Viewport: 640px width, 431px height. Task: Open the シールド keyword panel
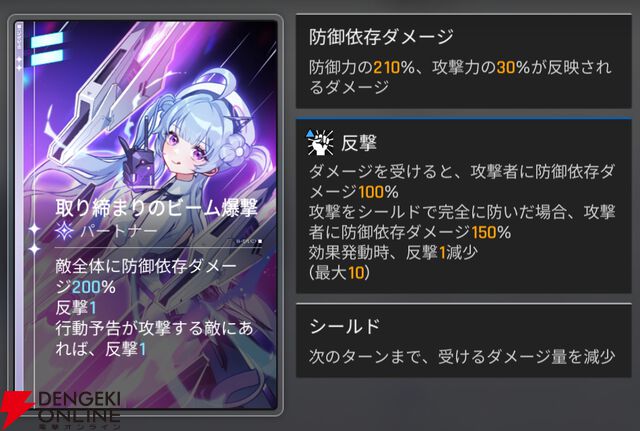pos(463,340)
